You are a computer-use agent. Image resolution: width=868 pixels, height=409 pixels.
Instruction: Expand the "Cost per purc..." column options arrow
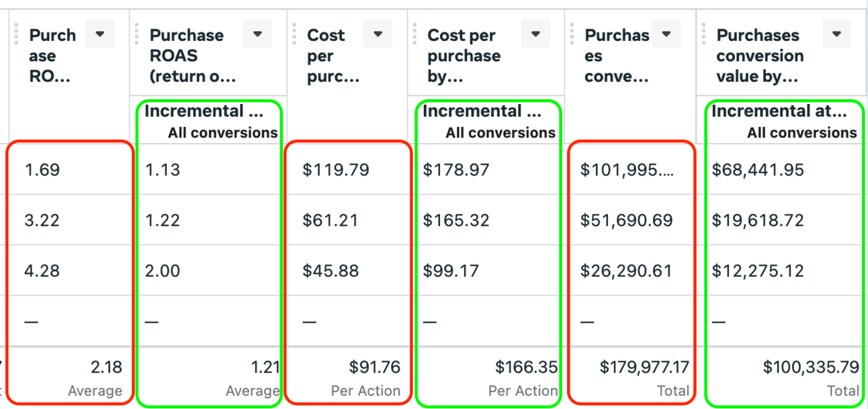(378, 34)
